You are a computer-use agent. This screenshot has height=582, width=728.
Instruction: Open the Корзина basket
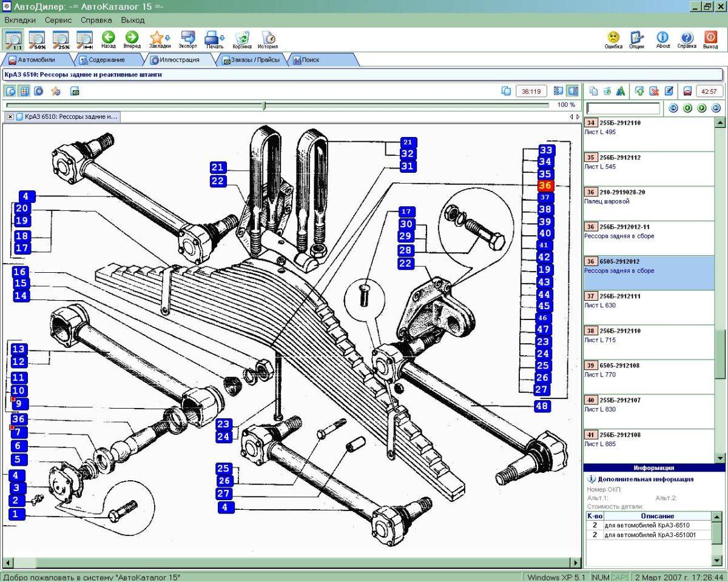pos(242,39)
